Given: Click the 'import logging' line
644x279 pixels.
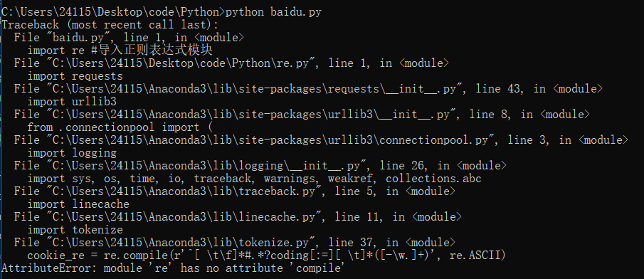Looking at the screenshot, I should tap(71, 153).
